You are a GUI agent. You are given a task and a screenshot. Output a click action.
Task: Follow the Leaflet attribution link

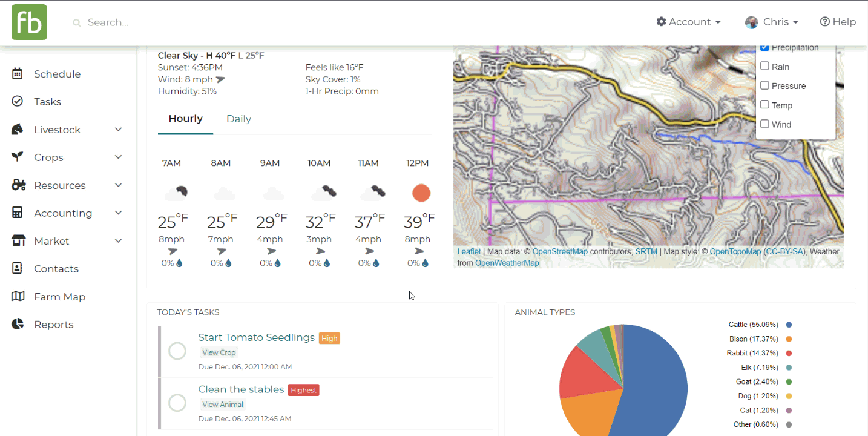click(469, 251)
